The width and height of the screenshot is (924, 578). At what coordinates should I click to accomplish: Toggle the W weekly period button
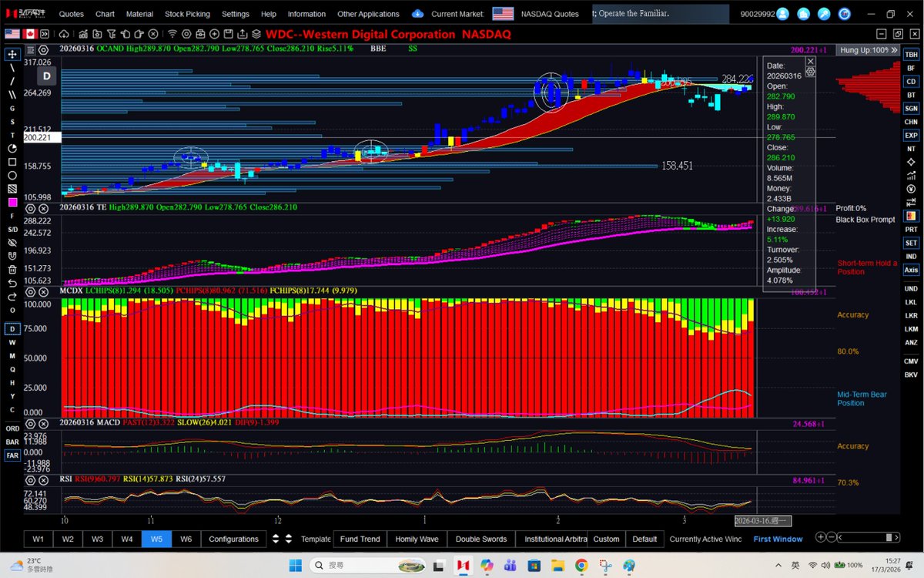pos(12,342)
